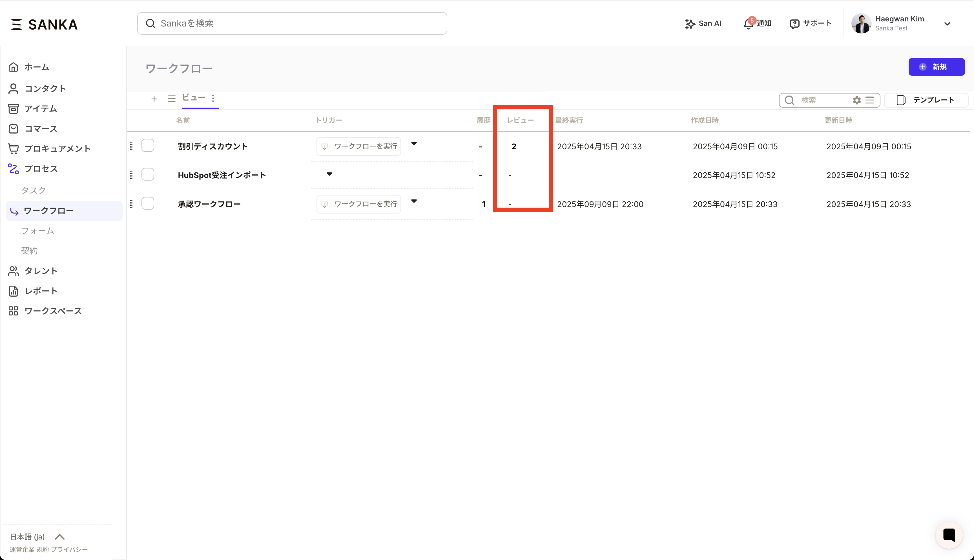Tick the 承認ワークフロー row checkbox
Image resolution: width=974 pixels, height=560 pixels.
pos(148,203)
